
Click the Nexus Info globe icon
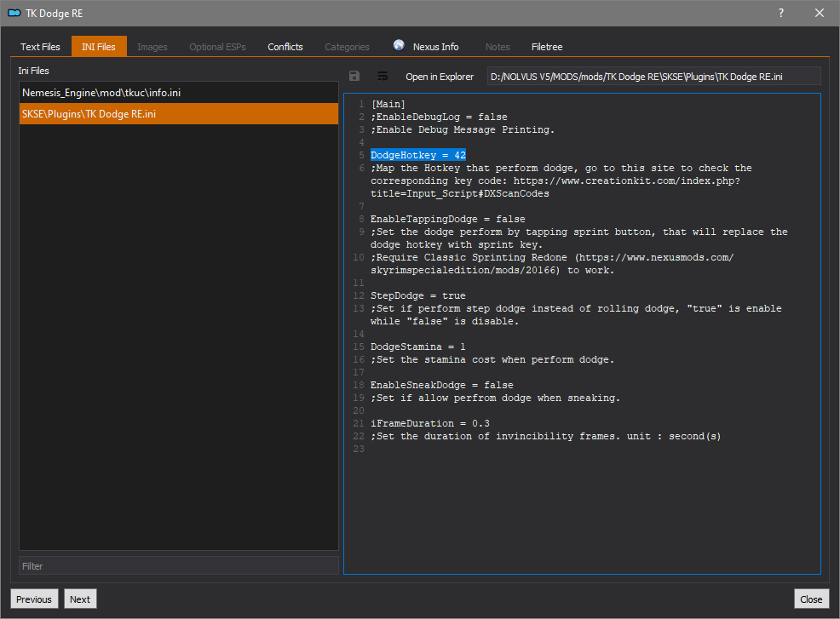point(399,45)
